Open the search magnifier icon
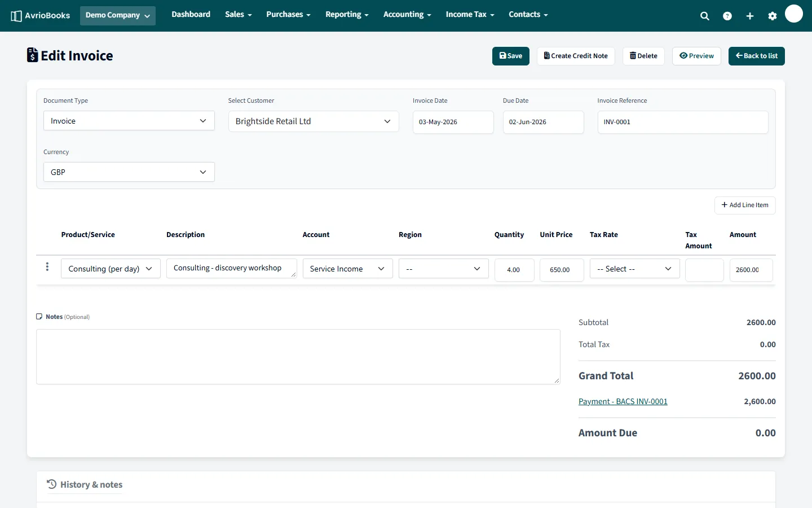The width and height of the screenshot is (812, 508). pyautogui.click(x=705, y=16)
